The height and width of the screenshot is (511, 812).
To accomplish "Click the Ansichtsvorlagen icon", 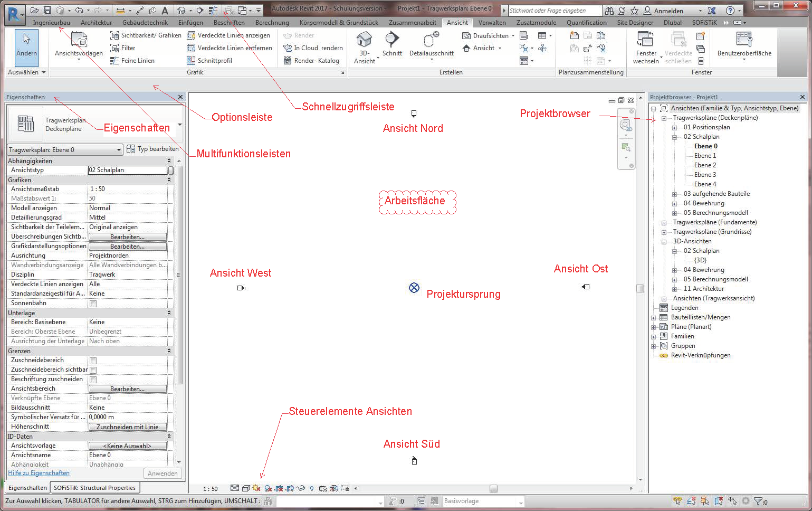I will pyautogui.click(x=79, y=40).
